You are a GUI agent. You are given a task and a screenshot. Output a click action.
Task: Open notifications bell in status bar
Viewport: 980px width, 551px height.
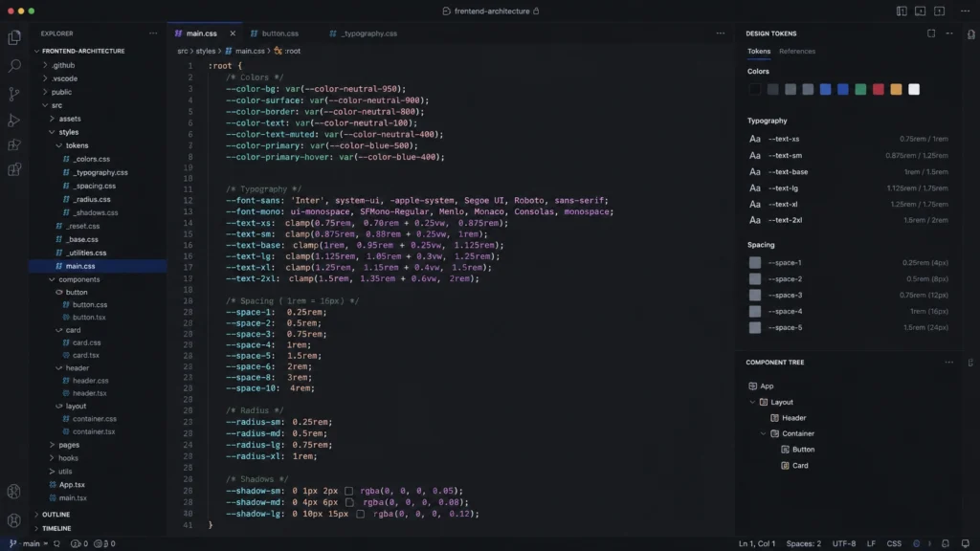[965, 543]
